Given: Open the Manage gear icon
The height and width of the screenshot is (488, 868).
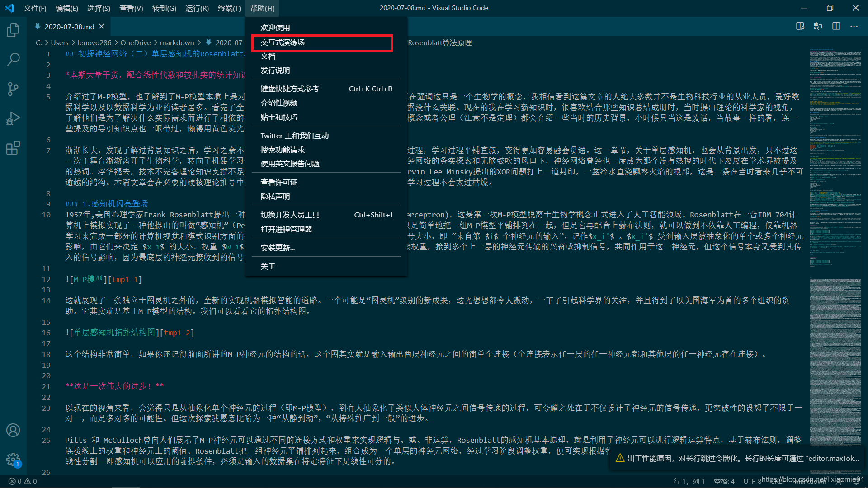Looking at the screenshot, I should (13, 460).
